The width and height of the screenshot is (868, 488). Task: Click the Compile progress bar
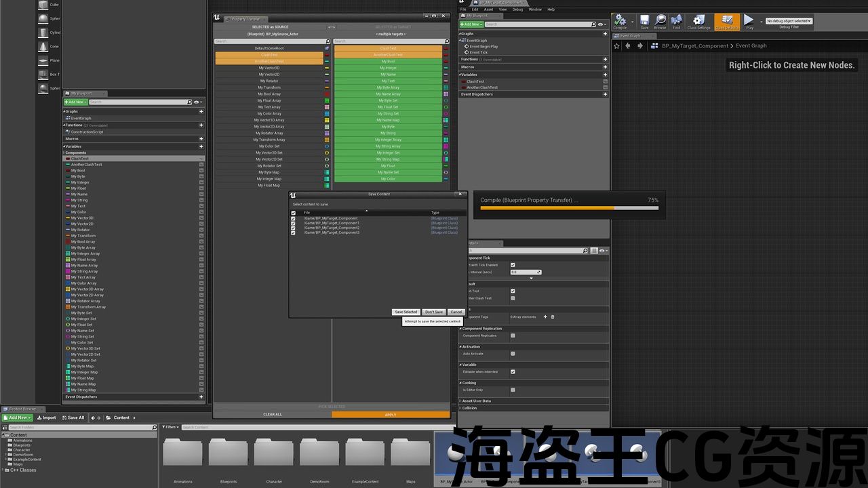point(569,209)
